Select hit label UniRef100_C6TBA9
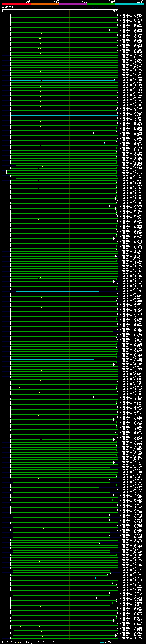146x644 pixels. [131, 50]
